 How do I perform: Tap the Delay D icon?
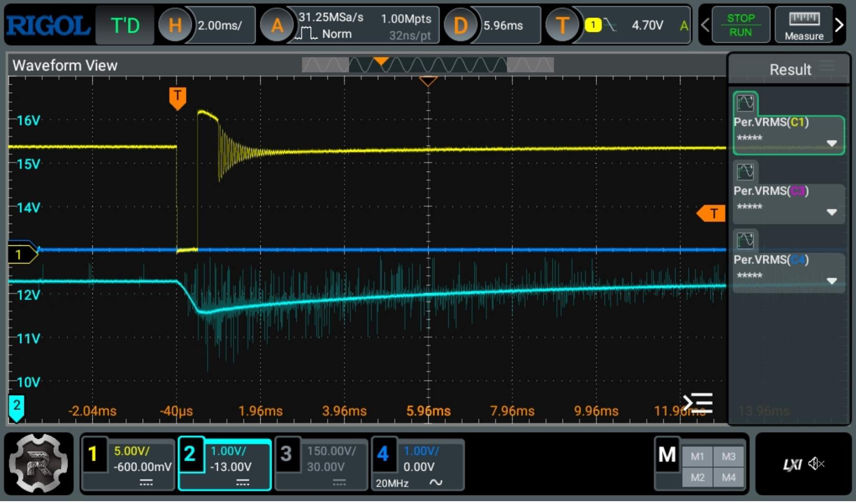460,25
